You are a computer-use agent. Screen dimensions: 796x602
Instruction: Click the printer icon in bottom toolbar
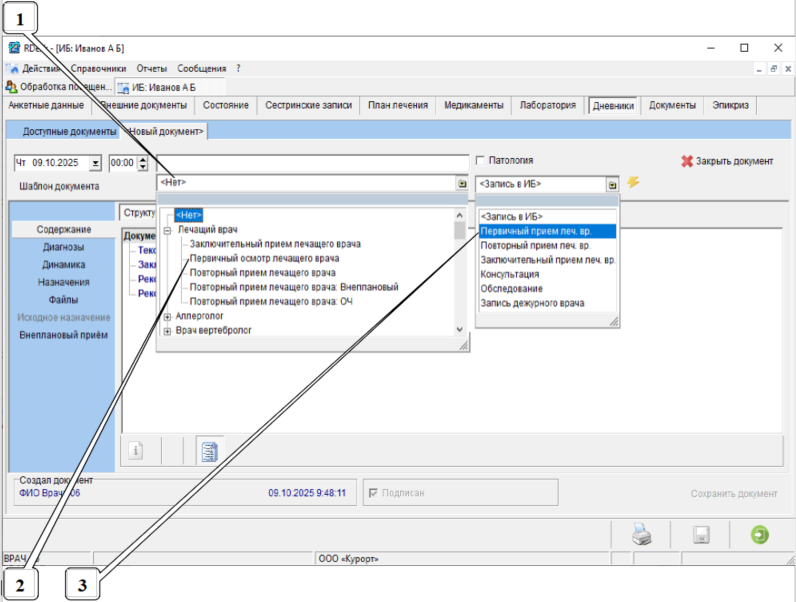tap(641, 535)
